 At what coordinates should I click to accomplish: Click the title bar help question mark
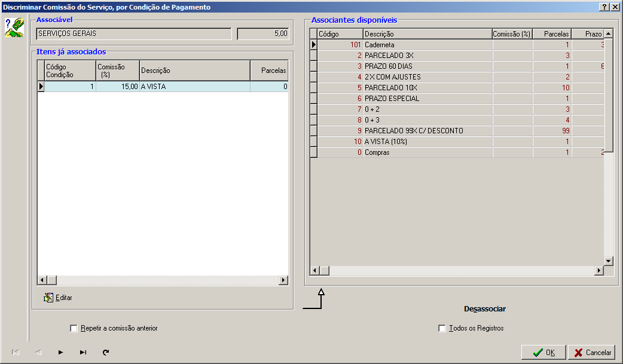tap(604, 7)
